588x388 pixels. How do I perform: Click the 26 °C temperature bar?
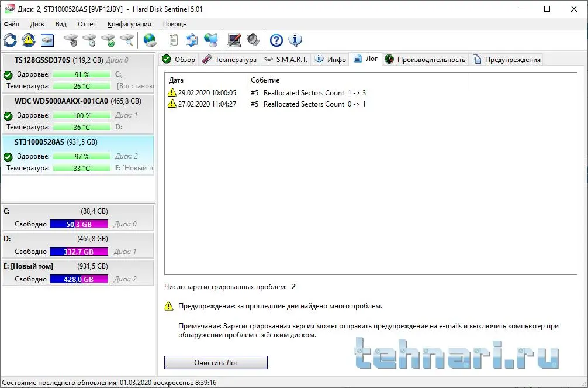82,86
